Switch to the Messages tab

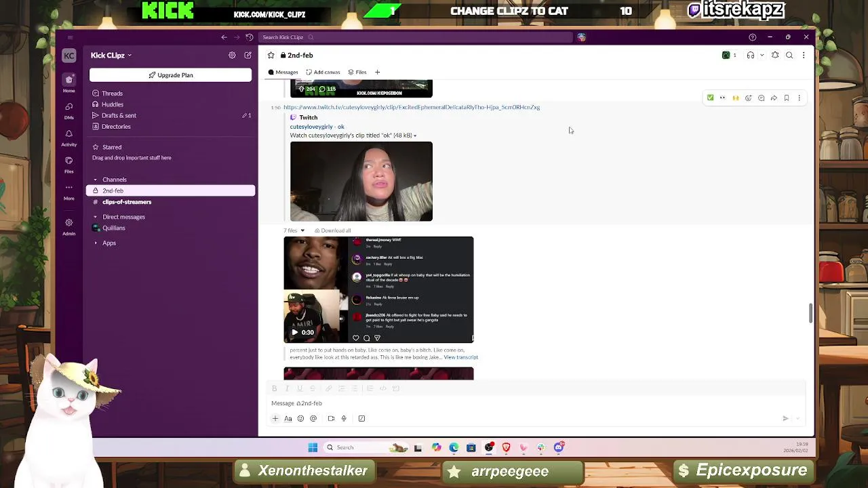point(283,72)
